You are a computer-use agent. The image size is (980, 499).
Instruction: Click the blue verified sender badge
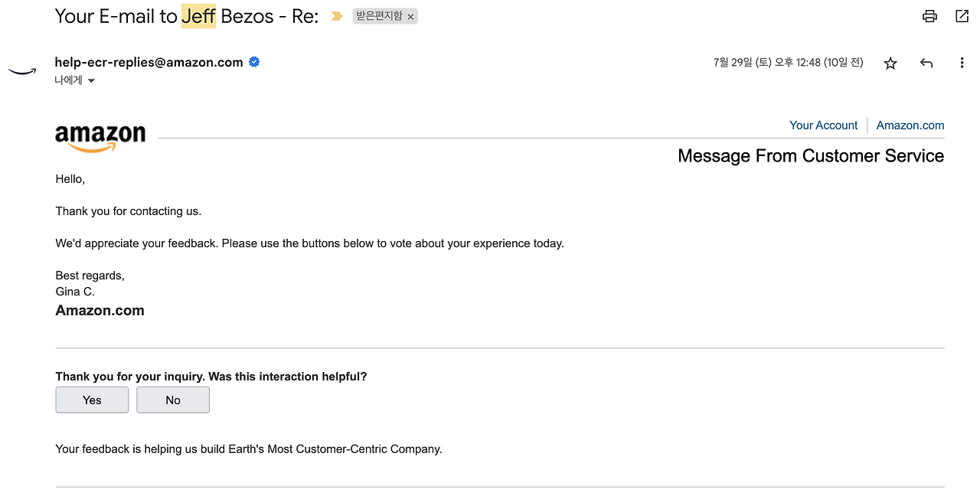pyautogui.click(x=255, y=62)
